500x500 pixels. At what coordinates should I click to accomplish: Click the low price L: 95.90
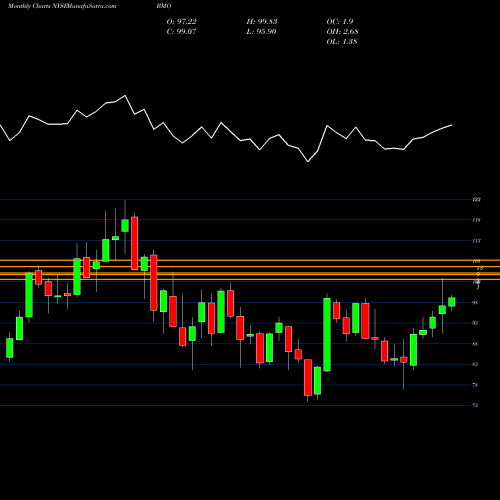click(261, 32)
